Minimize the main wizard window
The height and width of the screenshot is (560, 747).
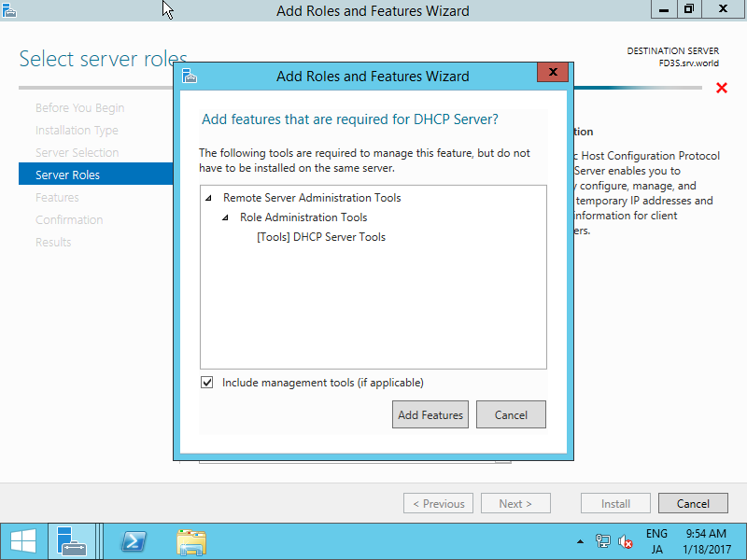pos(664,9)
